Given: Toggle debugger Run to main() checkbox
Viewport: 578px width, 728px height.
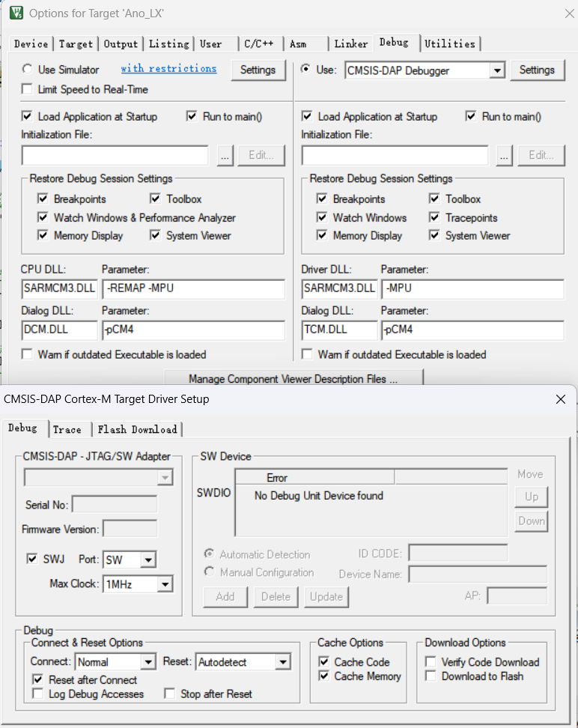Looking at the screenshot, I should (471, 116).
